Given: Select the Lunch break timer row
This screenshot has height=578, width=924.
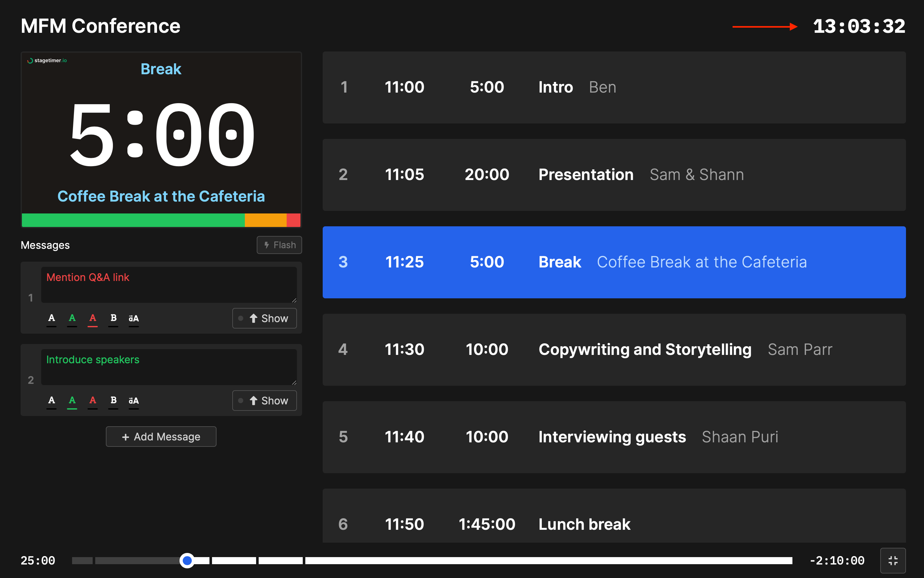Looking at the screenshot, I should coord(614,516).
